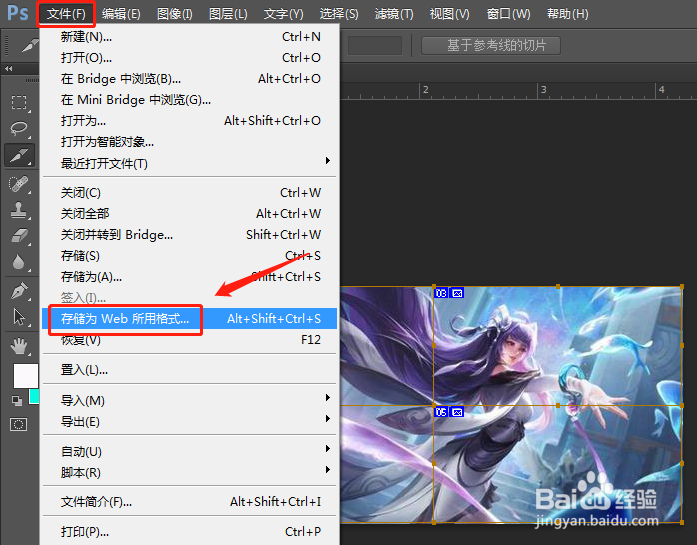Choose New (新建) from File menu
The image size is (697, 545).
[x=189, y=36]
